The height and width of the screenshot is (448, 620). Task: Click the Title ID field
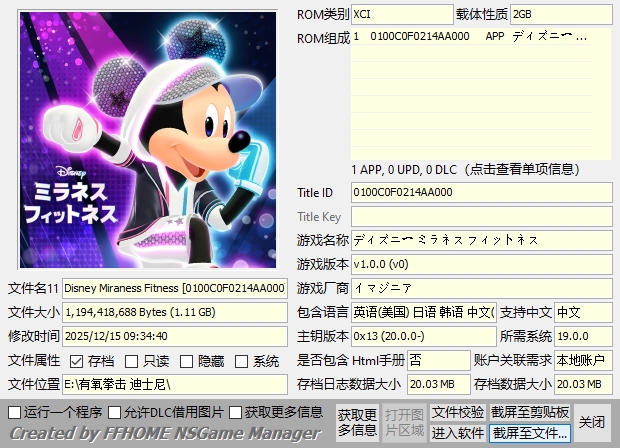pos(482,193)
